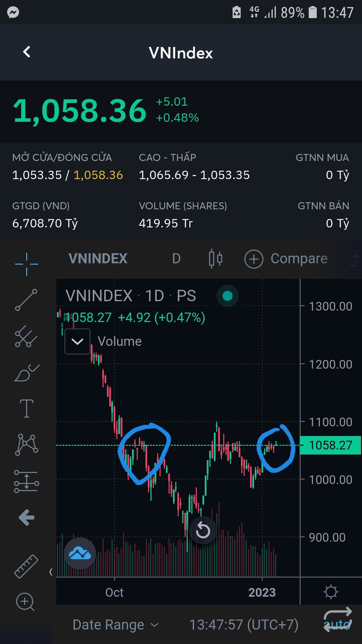Open the Date Range dropdown

pos(115,625)
